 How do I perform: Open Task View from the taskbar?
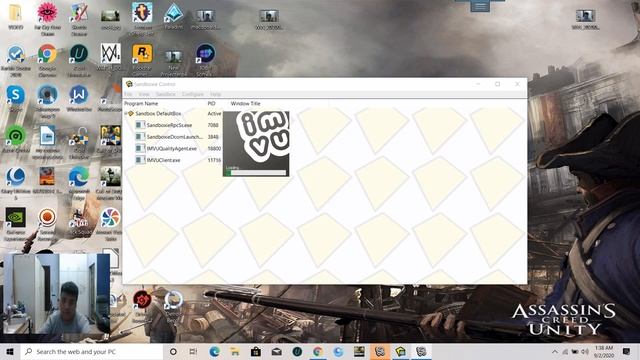193,351
